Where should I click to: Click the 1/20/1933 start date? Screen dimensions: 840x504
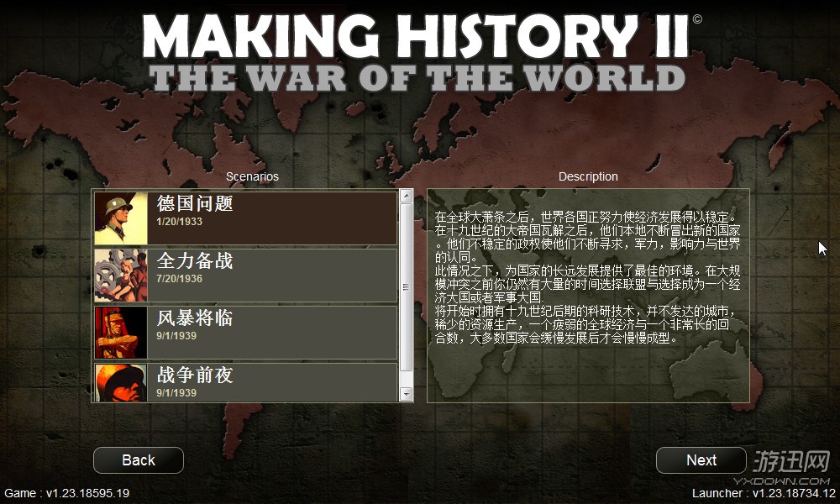[180, 222]
